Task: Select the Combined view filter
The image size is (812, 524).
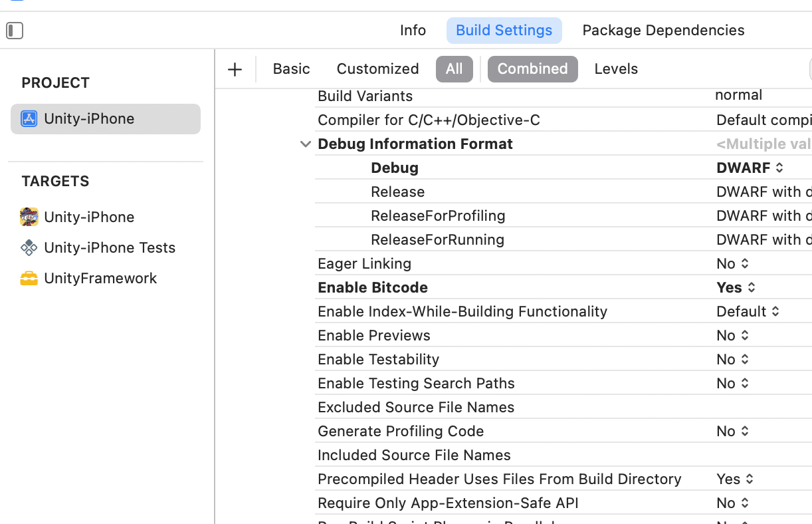Action: [533, 69]
